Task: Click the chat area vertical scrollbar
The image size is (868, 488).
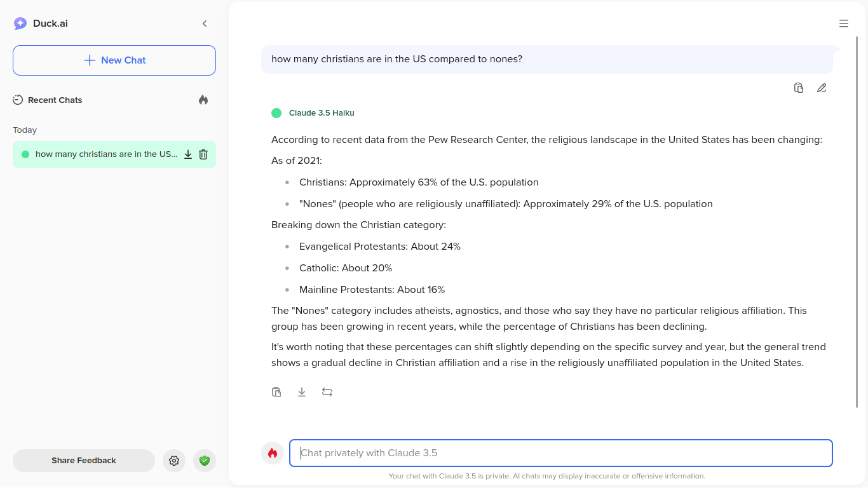Action: click(x=857, y=222)
